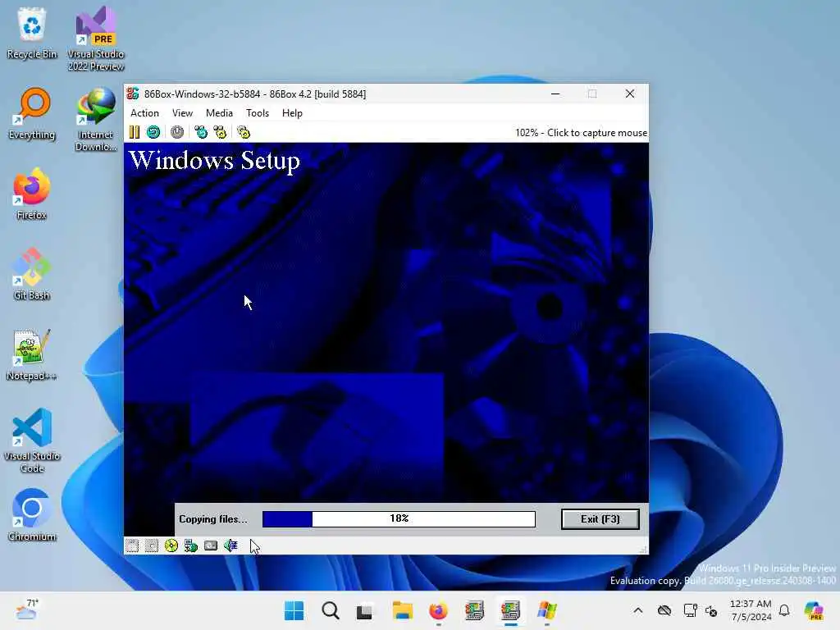The height and width of the screenshot is (630, 840).
Task: Click the Copying files progress bar
Action: [x=399, y=518]
